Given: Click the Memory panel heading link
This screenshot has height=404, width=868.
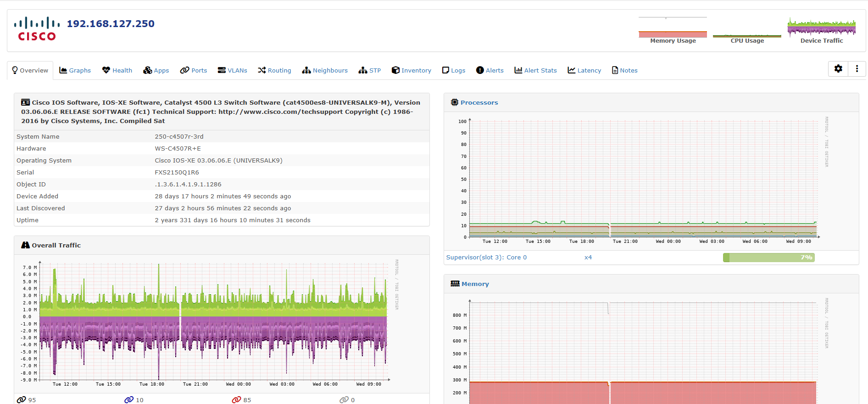Looking at the screenshot, I should [x=475, y=284].
